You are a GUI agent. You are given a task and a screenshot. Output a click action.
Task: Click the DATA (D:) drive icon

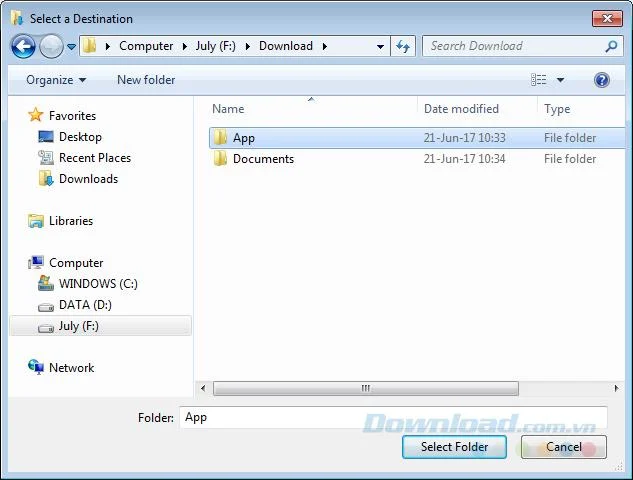pos(46,308)
